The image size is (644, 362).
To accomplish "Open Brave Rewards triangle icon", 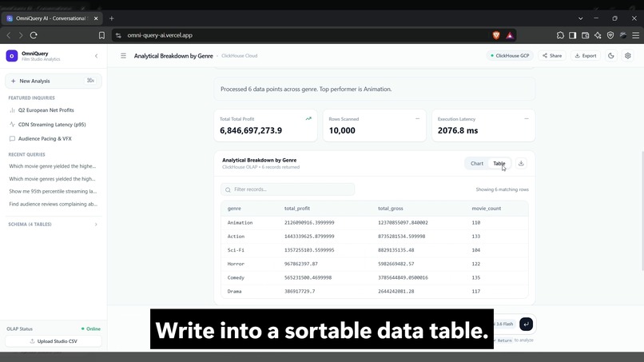I will (x=510, y=35).
